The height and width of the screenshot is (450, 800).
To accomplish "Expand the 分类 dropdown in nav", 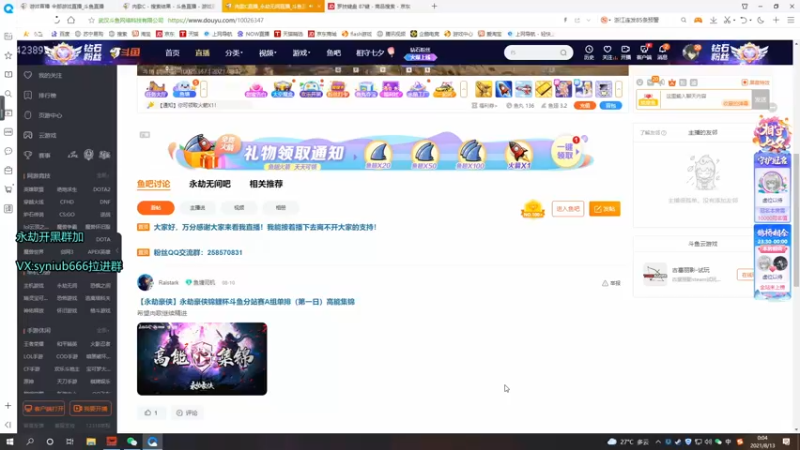I will coord(234,53).
